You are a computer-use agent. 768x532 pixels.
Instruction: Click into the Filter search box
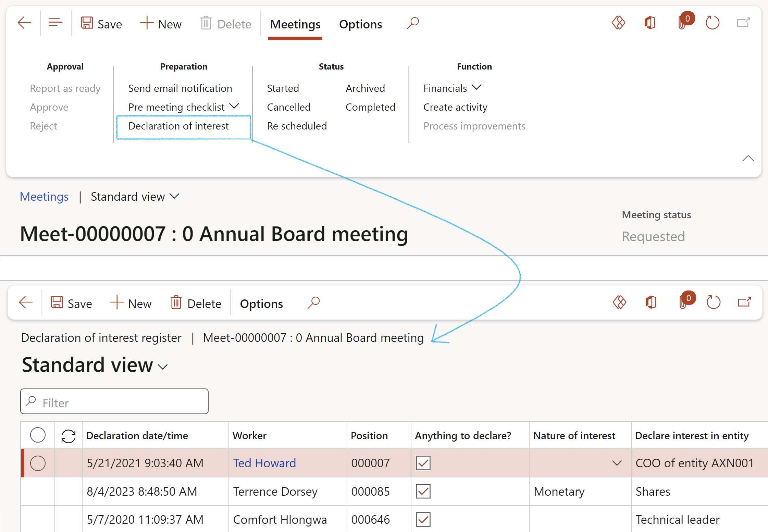coord(114,401)
